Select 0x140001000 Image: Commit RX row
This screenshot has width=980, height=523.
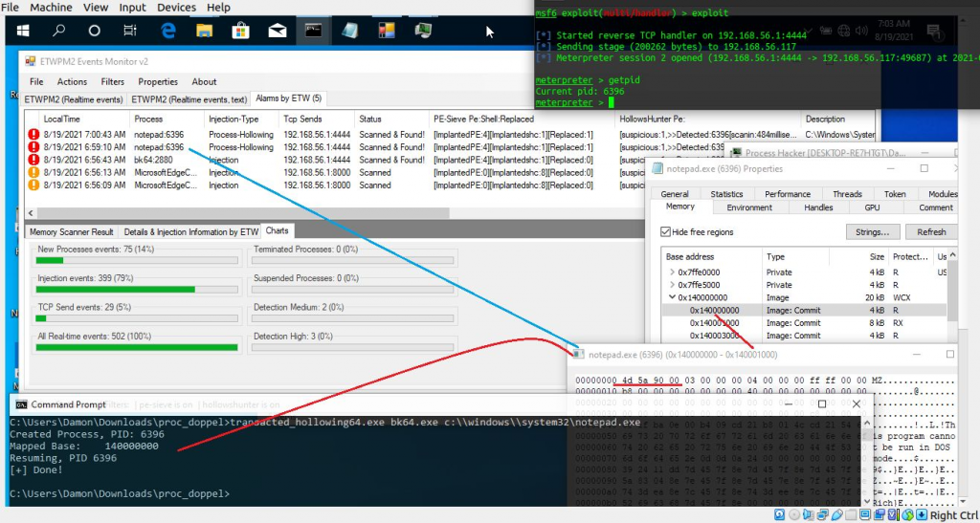pyautogui.click(x=805, y=323)
